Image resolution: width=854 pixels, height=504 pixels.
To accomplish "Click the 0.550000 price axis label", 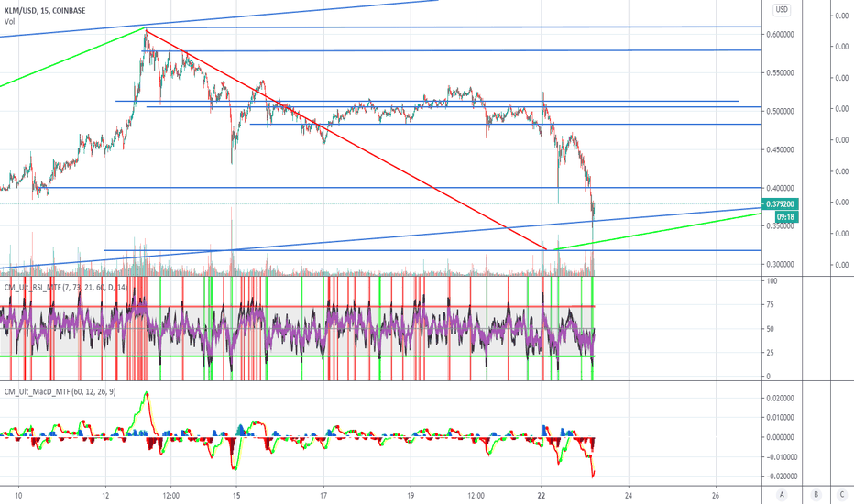I will (780, 73).
